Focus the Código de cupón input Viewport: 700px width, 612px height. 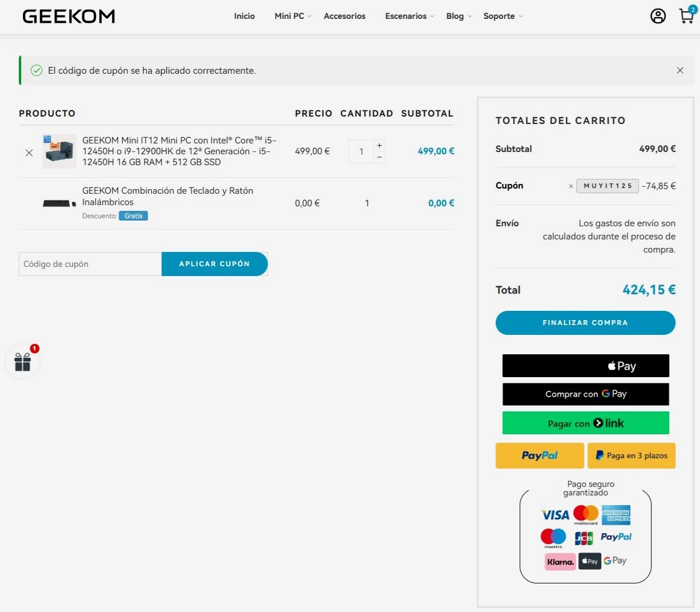tap(90, 264)
